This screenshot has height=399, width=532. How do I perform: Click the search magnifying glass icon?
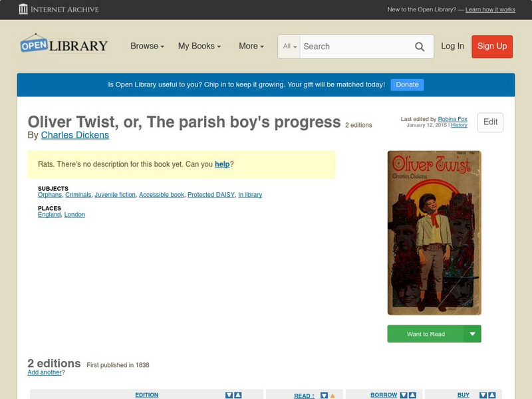tap(420, 47)
